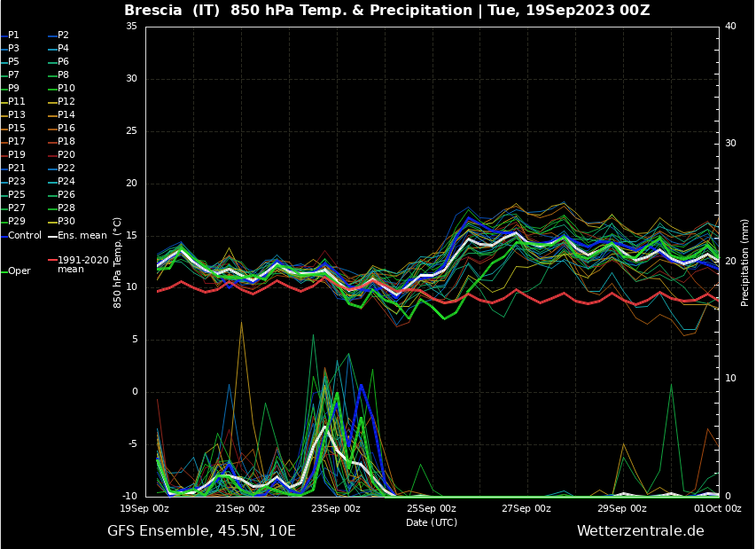
Task: Click the P29 legend entry
Action: point(13,221)
